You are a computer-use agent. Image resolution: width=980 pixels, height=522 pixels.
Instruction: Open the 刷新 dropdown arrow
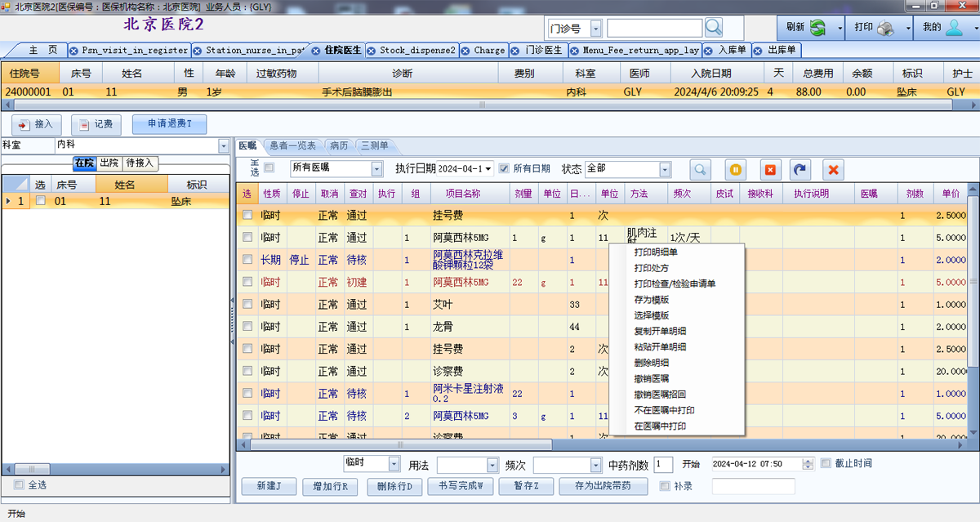click(840, 29)
